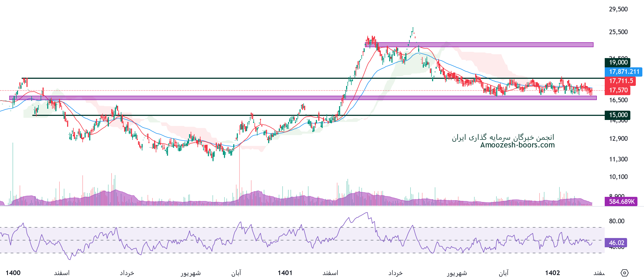Select year 1401 on the time axis
The width and height of the screenshot is (644, 280).
285,273
